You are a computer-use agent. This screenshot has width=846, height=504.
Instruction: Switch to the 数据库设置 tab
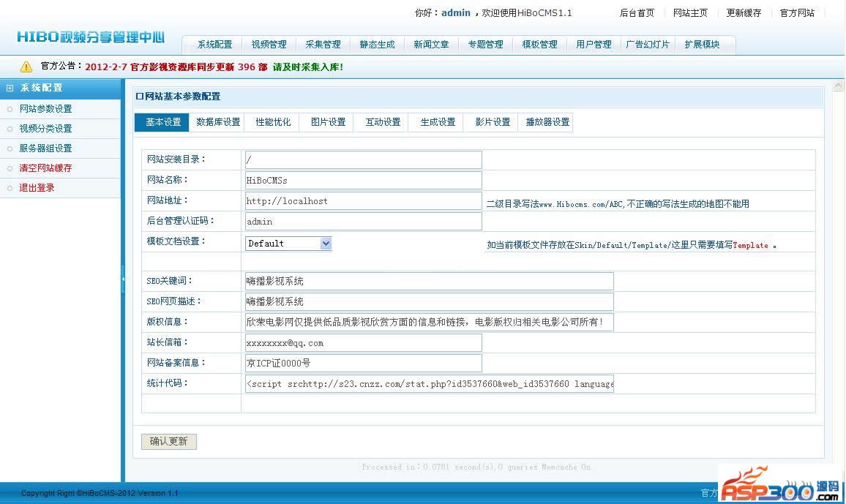pos(218,123)
